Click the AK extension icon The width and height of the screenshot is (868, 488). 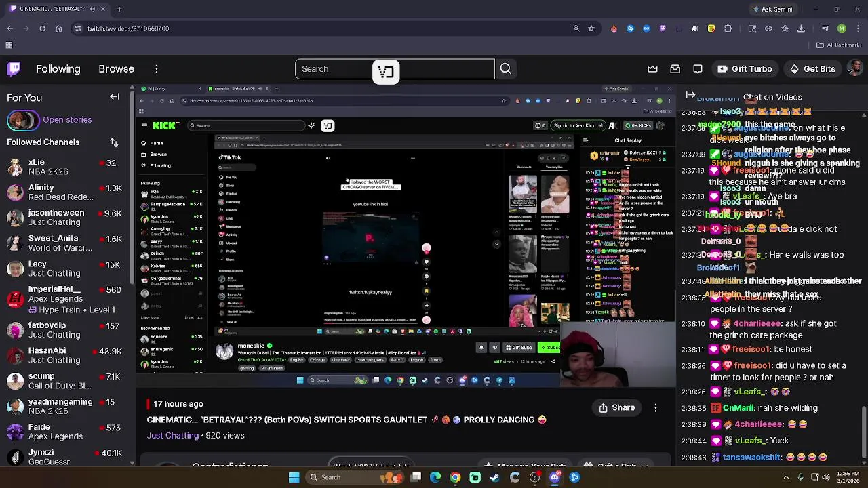coord(695,28)
